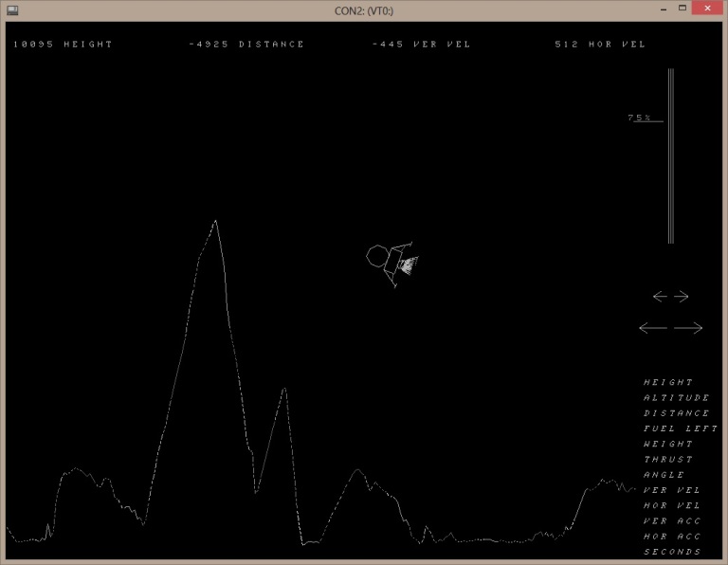Click the 10095 HEIGHT readout at top
Viewport: 728px width, 565px height.
(63, 45)
